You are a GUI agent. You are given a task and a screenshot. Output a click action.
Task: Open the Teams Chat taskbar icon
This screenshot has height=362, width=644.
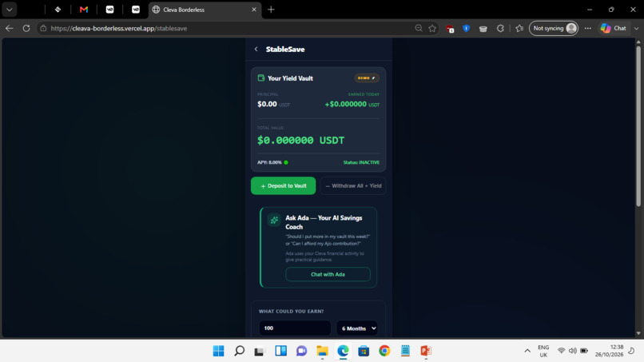pyautogui.click(x=301, y=351)
